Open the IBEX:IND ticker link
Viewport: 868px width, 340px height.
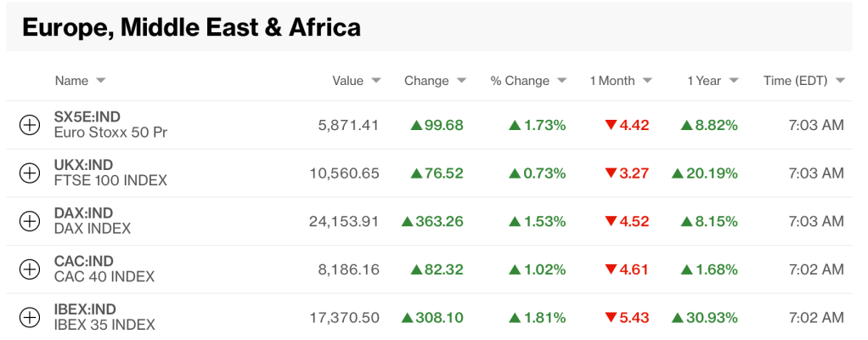(x=85, y=309)
